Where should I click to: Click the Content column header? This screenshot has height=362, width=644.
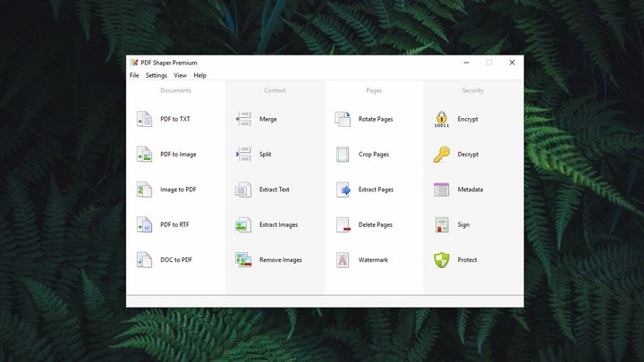coord(275,90)
